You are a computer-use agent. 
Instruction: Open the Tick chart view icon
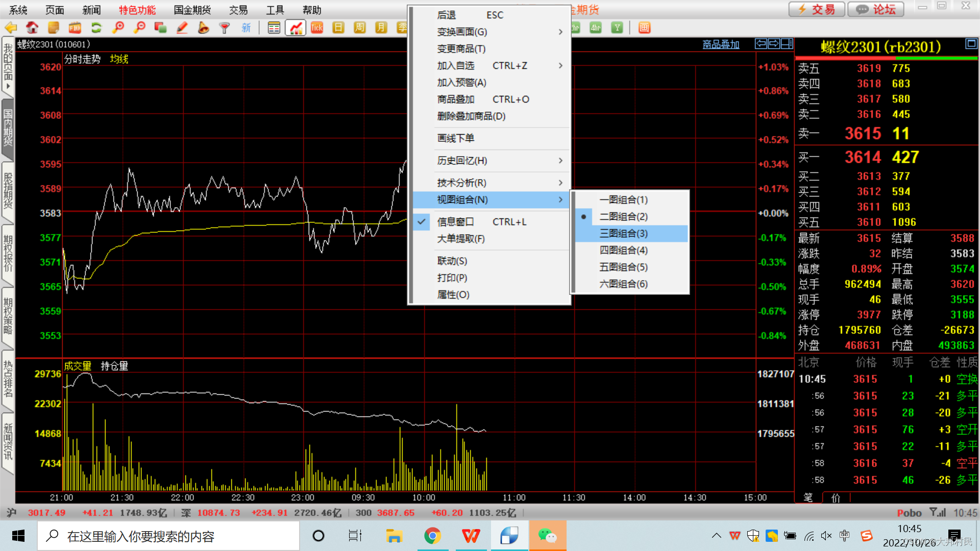pos(317,28)
